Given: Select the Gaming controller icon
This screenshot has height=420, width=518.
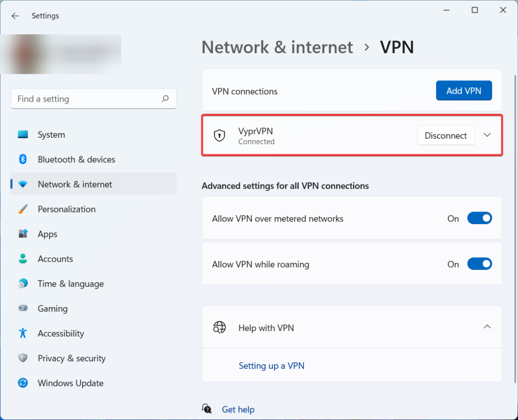Looking at the screenshot, I should pyautogui.click(x=23, y=309).
